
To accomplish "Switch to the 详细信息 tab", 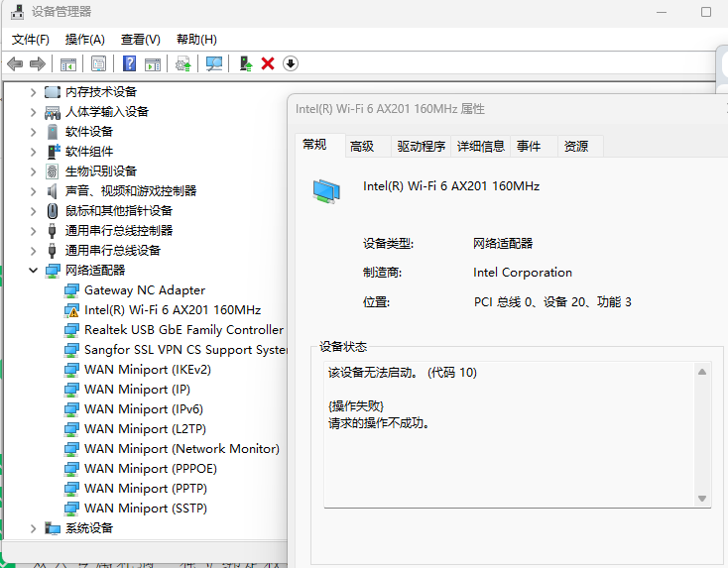I will [x=480, y=146].
